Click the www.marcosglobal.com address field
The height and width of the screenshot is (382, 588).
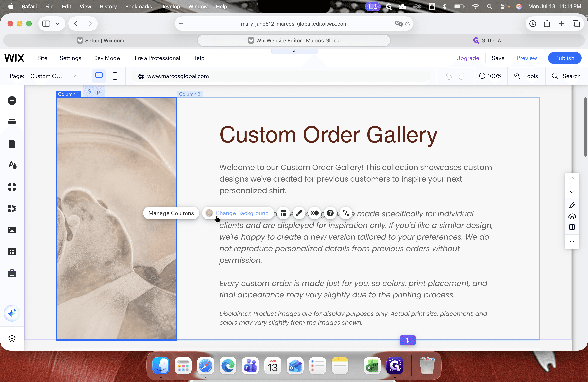(x=281, y=76)
